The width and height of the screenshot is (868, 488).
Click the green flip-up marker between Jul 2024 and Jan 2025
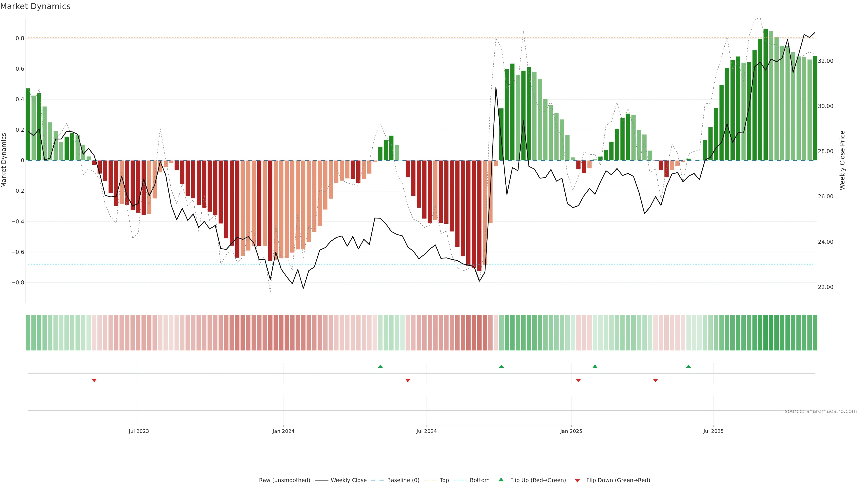pos(501,366)
